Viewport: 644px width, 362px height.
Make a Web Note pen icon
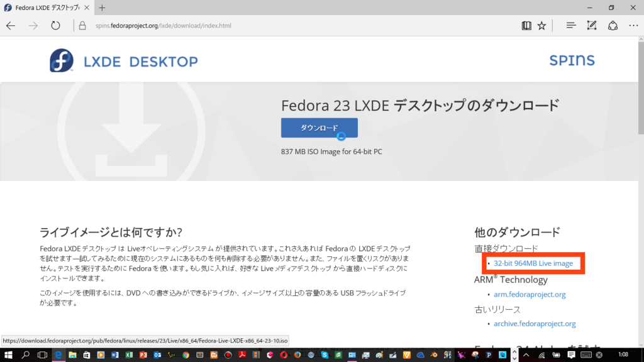[x=591, y=25]
